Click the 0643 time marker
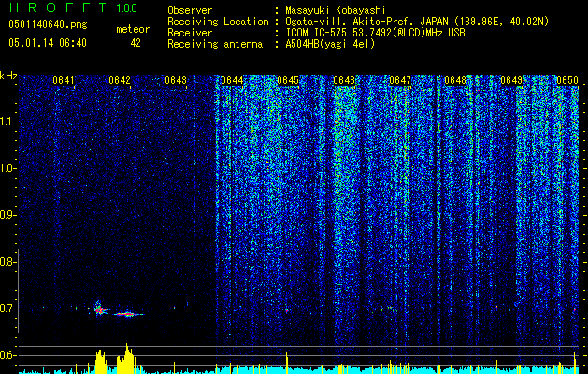This screenshot has height=374, width=588. click(x=176, y=80)
